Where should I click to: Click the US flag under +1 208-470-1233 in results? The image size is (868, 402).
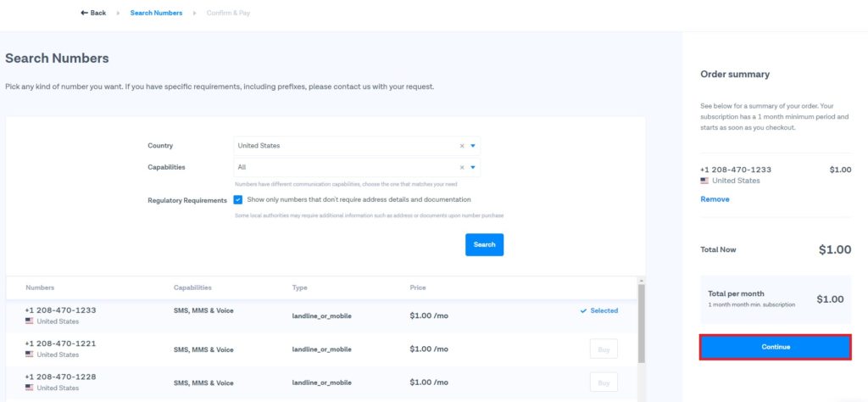coord(30,321)
